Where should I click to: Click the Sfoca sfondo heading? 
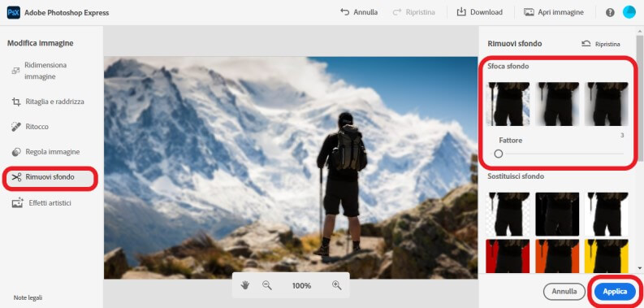coord(508,66)
